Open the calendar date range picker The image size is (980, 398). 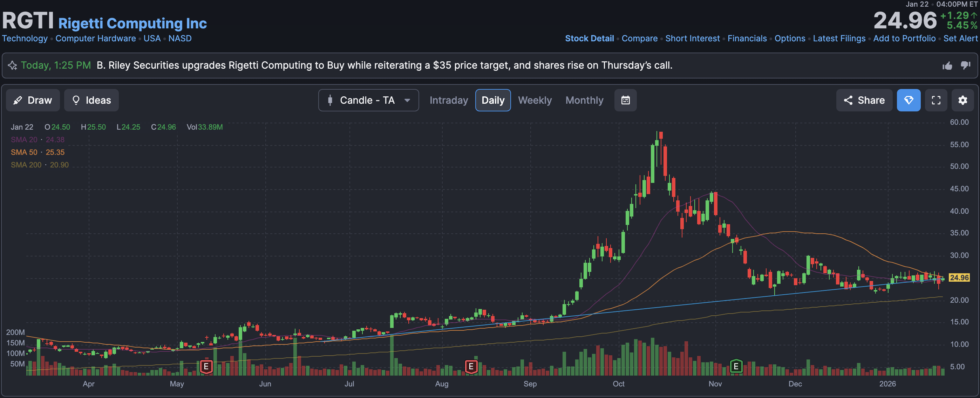625,100
